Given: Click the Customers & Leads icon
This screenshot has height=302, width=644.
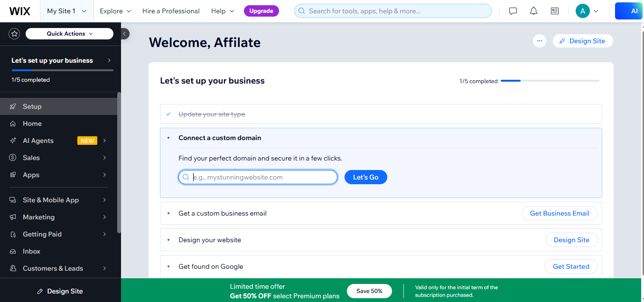Looking at the screenshot, I should coord(13,268).
